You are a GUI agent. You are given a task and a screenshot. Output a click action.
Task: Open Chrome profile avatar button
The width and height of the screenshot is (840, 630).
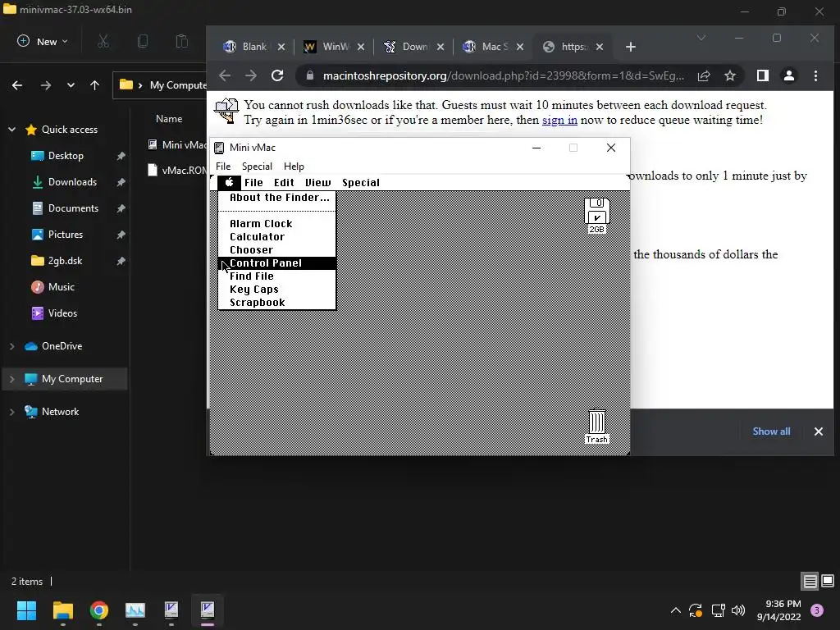(x=789, y=75)
